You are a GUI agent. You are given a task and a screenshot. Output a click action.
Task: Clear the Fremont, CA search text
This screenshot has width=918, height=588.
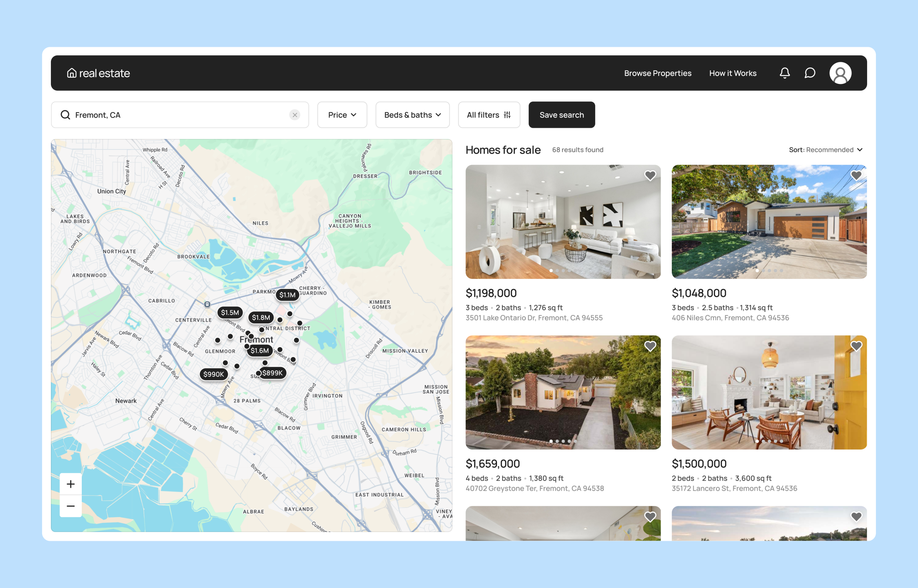(x=294, y=115)
